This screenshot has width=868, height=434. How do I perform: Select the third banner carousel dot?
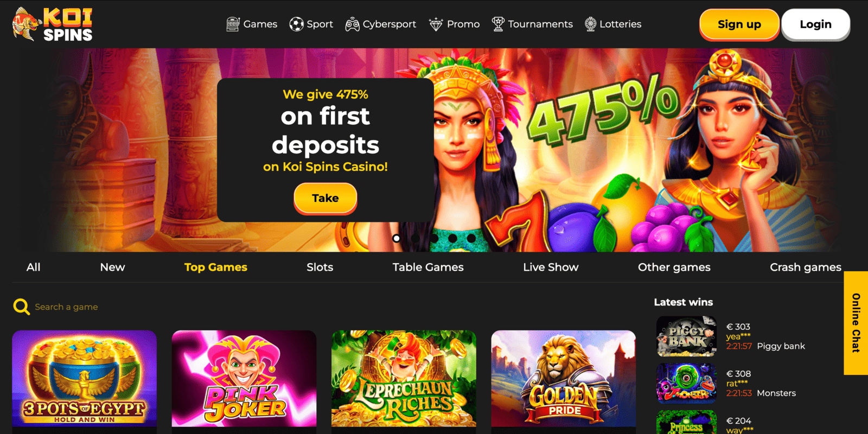434,238
